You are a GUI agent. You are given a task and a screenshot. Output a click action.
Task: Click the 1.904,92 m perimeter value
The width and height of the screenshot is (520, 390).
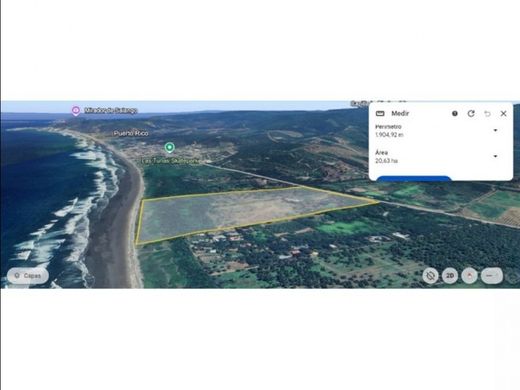(x=389, y=135)
